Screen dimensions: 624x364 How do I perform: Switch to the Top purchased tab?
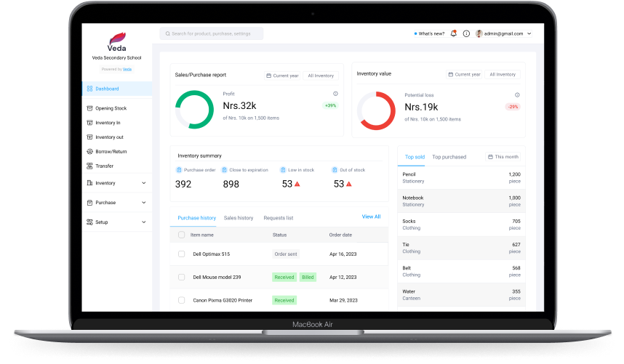[x=449, y=157]
